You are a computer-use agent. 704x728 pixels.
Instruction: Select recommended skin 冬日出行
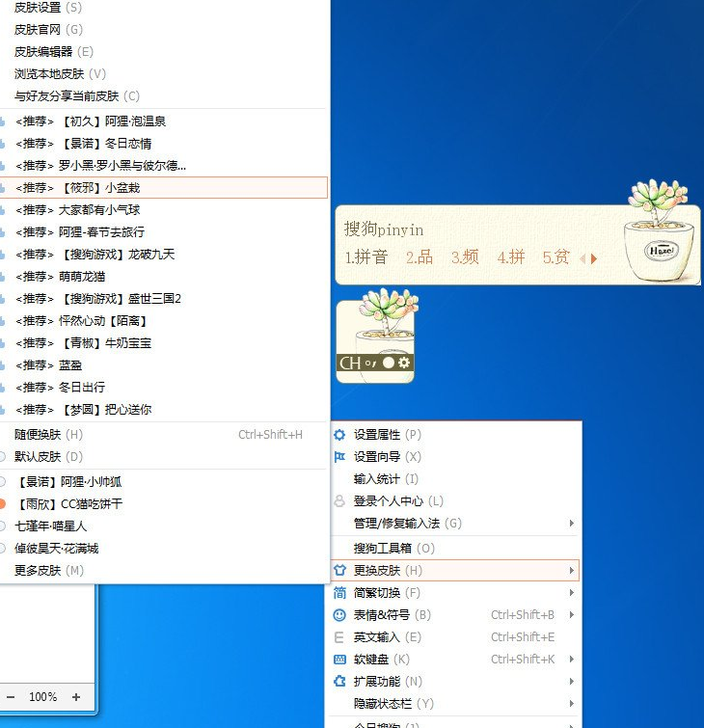[163, 388]
